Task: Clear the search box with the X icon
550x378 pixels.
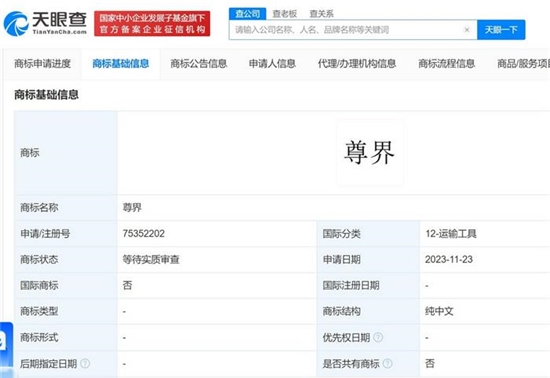Action: pyautogui.click(x=467, y=30)
